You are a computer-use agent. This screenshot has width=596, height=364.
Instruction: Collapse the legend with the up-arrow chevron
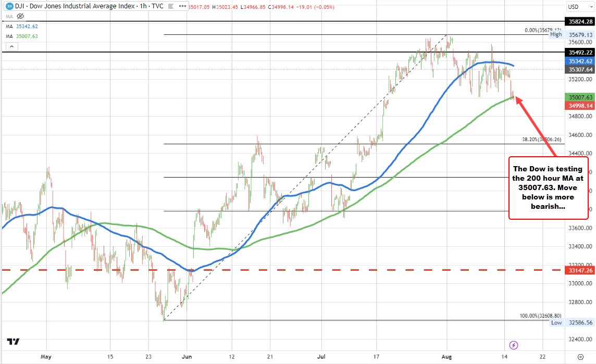tap(11, 46)
